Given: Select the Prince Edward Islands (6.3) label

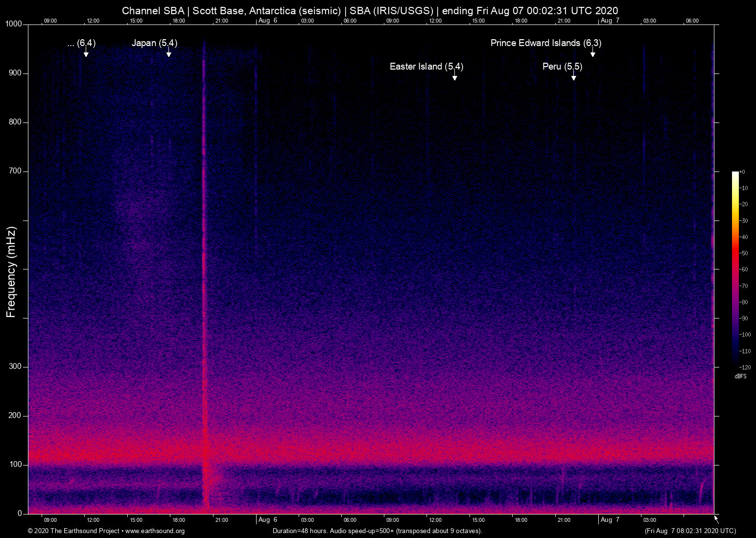Looking at the screenshot, I should 545,43.
